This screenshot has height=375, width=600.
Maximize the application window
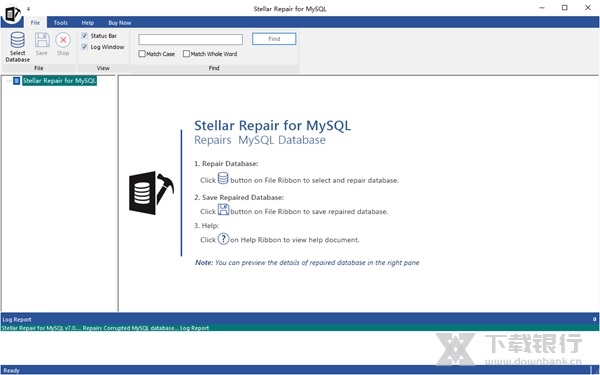pos(565,8)
